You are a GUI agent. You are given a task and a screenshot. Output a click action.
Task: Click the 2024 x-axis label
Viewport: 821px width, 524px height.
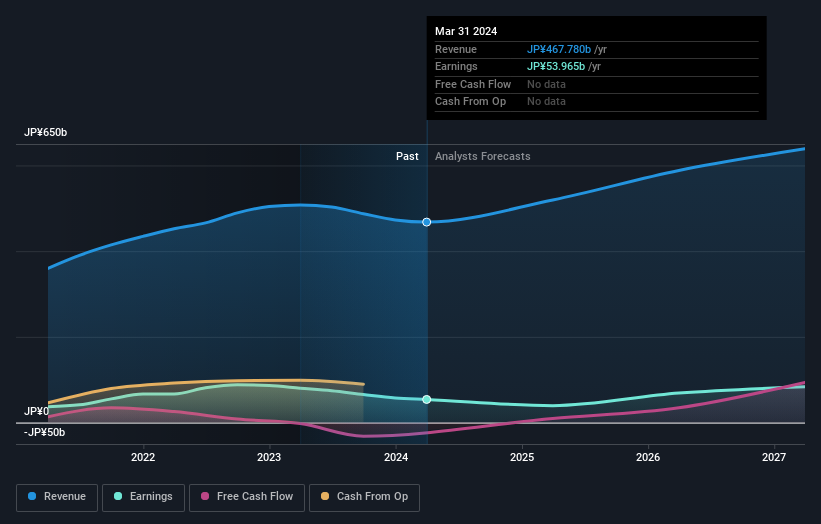pyautogui.click(x=396, y=457)
